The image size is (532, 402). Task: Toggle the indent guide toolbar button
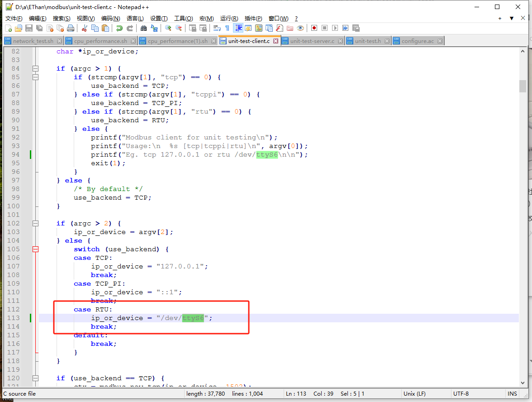tap(238, 28)
